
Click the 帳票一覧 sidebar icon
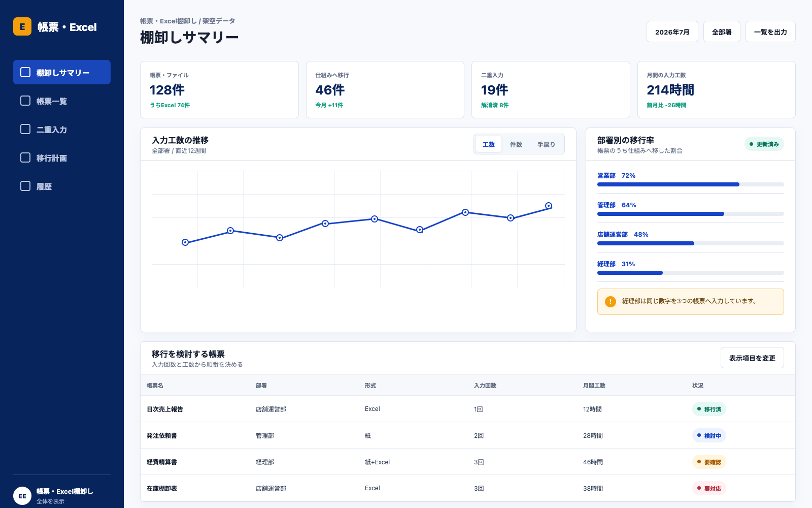[x=25, y=101]
